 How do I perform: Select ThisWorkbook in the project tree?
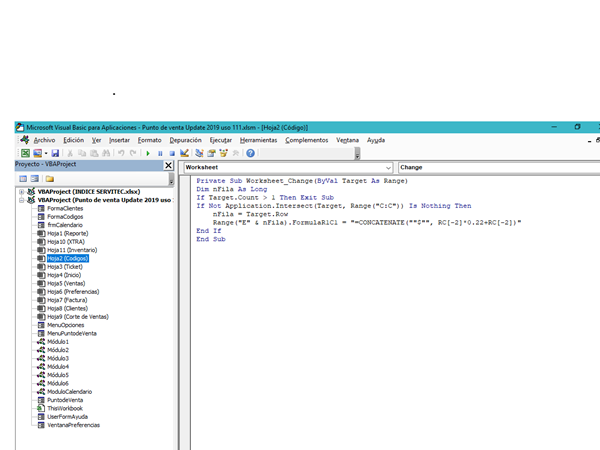(65, 408)
